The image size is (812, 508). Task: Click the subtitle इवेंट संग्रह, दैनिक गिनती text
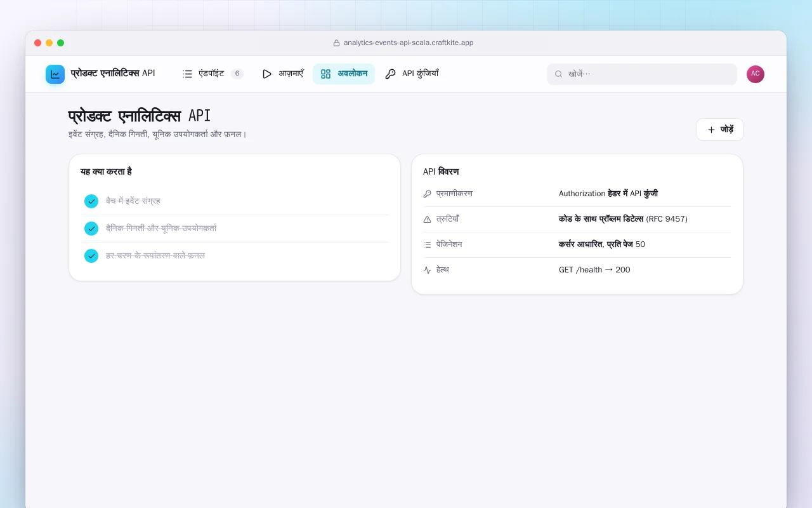[x=157, y=135]
